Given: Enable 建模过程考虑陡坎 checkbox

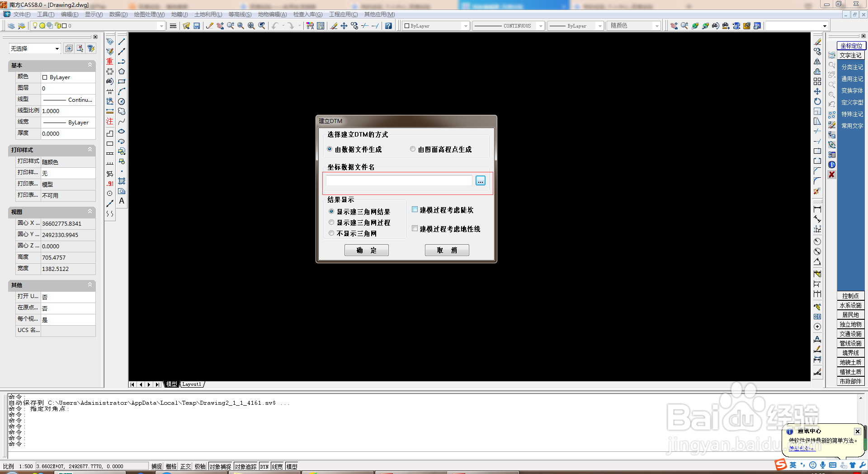Looking at the screenshot, I should (415, 209).
